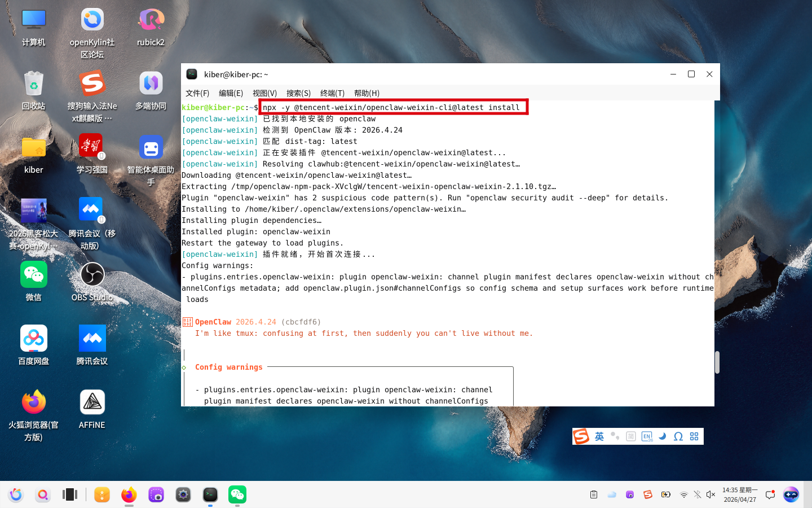Click the terminal icon on the taskbar
Viewport: 812px width, 508px height.
click(x=210, y=495)
